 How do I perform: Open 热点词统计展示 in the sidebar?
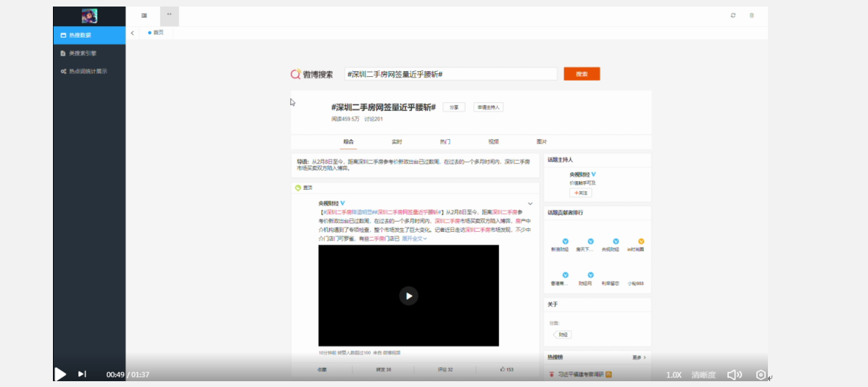(90, 71)
